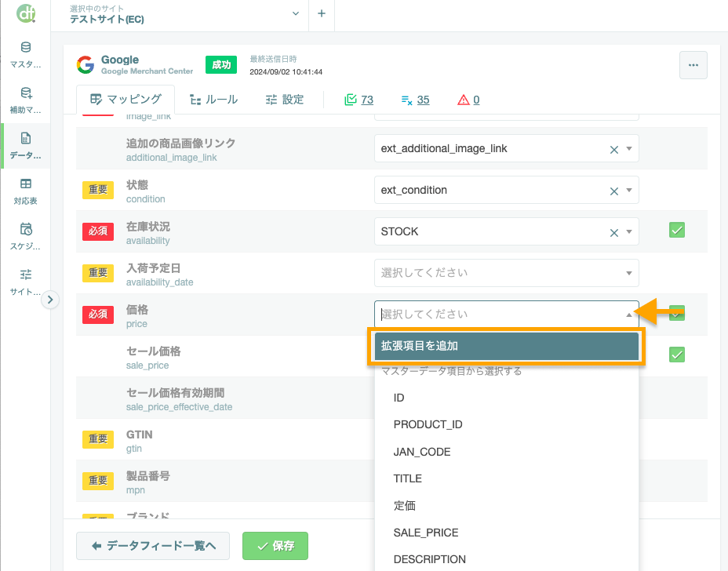Click the 追加の商品画像リンク field label

pos(181,144)
